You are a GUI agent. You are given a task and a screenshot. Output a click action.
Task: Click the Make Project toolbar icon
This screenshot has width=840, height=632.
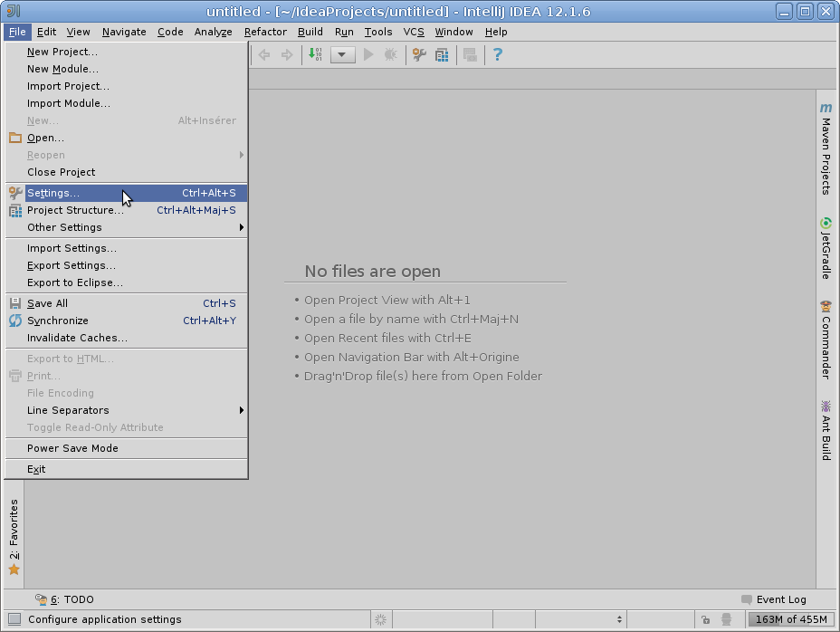click(315, 54)
